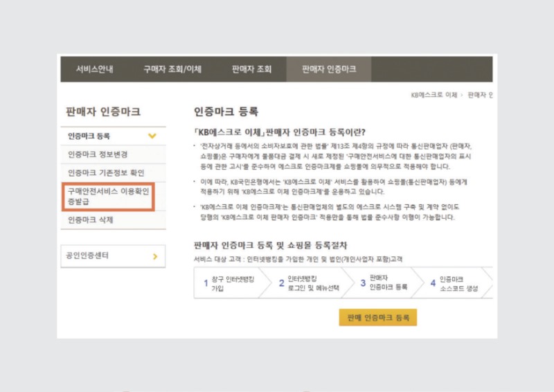554x392 pixels.
Task: Open 인증마크 기존정보 확인 sidebar link
Action: pyautogui.click(x=106, y=172)
